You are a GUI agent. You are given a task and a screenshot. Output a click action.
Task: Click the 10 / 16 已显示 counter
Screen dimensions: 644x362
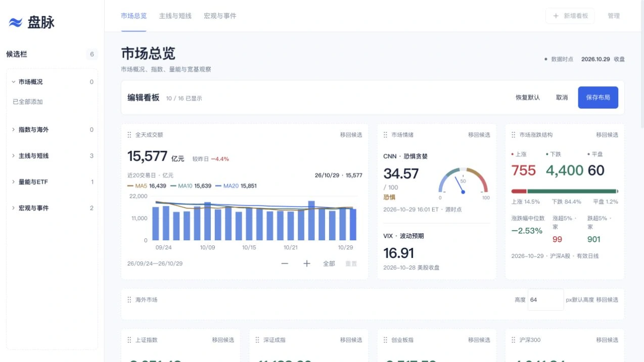(184, 98)
